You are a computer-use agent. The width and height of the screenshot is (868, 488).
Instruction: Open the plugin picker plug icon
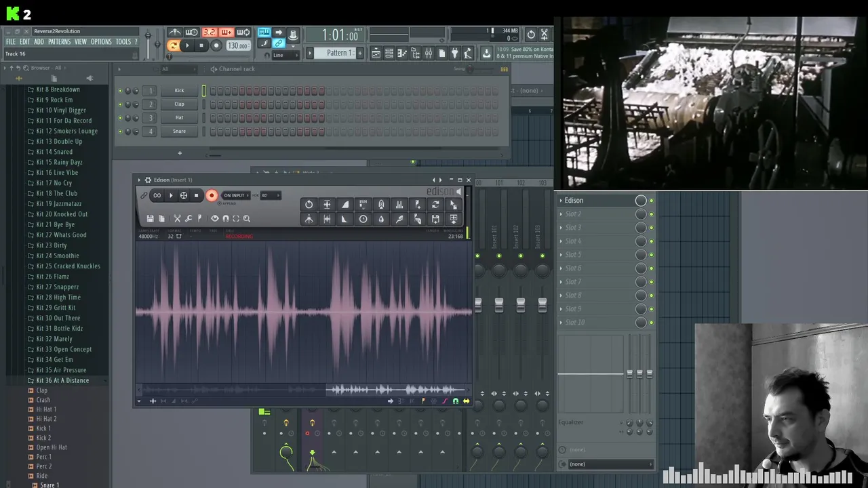455,54
